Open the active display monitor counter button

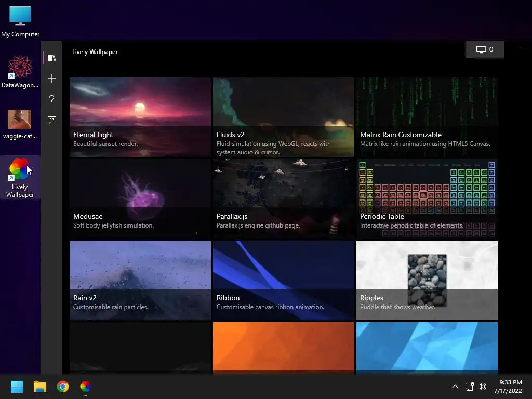click(x=485, y=49)
